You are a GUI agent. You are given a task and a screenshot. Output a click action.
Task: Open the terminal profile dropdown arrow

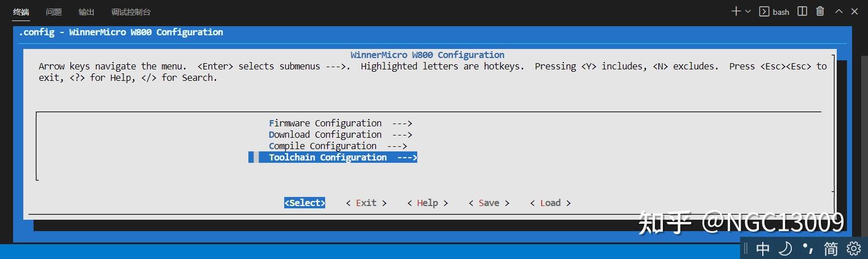click(x=748, y=11)
